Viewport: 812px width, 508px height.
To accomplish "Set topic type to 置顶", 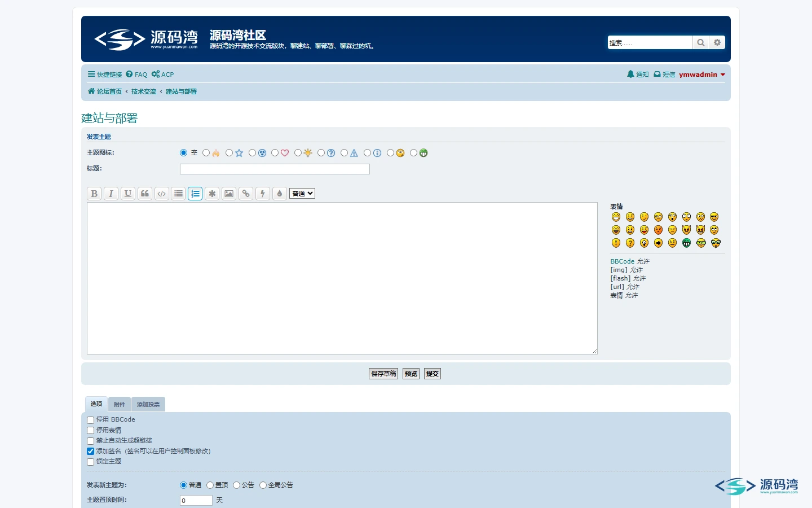I will click(210, 485).
